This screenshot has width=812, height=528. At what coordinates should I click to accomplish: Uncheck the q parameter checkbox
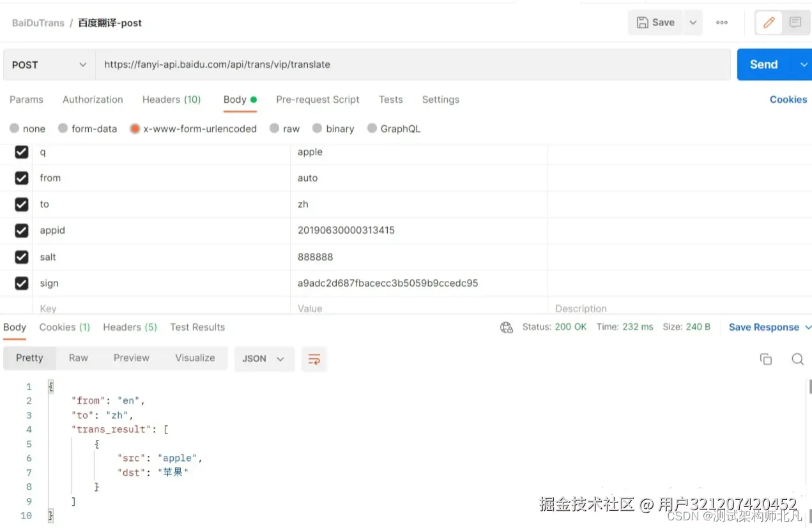tap(22, 152)
